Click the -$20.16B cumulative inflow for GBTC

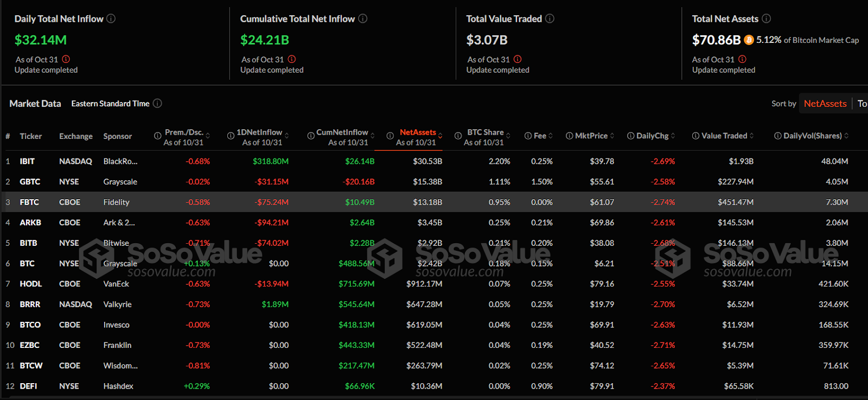(359, 182)
